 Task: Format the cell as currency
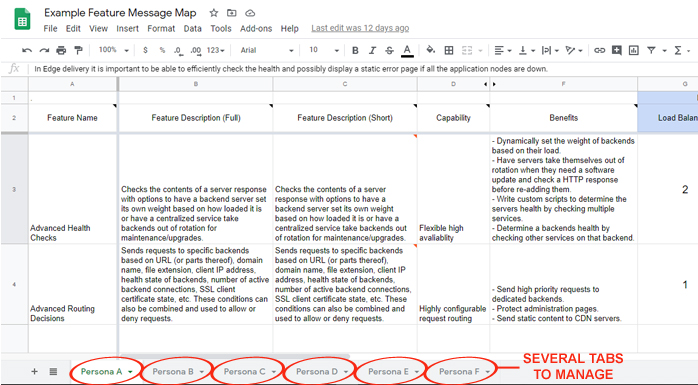point(145,50)
